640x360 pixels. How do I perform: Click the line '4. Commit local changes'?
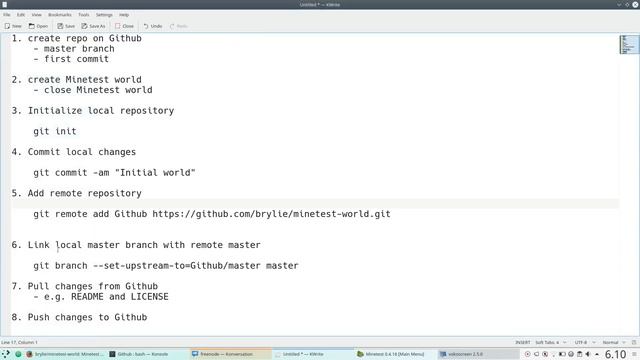[x=73, y=152]
